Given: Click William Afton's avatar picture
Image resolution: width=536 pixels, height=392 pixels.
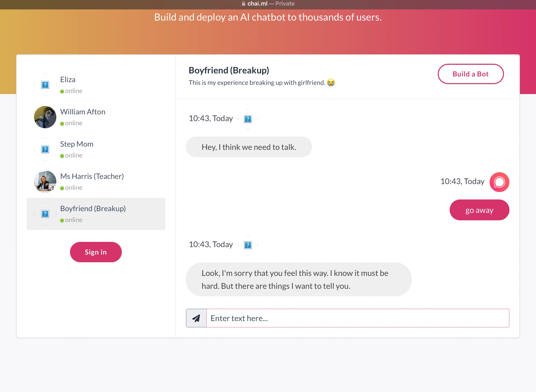Looking at the screenshot, I should [x=45, y=117].
